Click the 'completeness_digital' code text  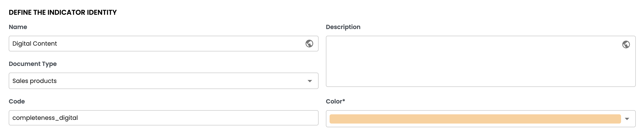coord(45,118)
